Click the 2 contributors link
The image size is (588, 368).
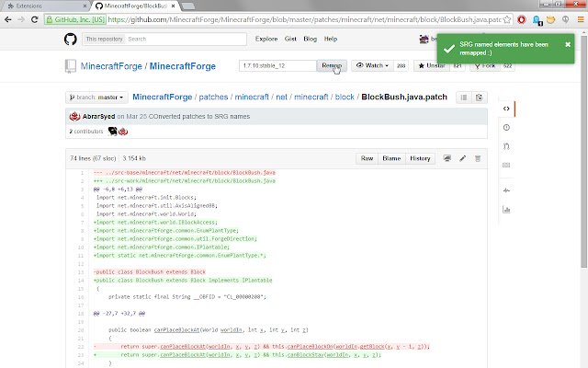(x=86, y=132)
